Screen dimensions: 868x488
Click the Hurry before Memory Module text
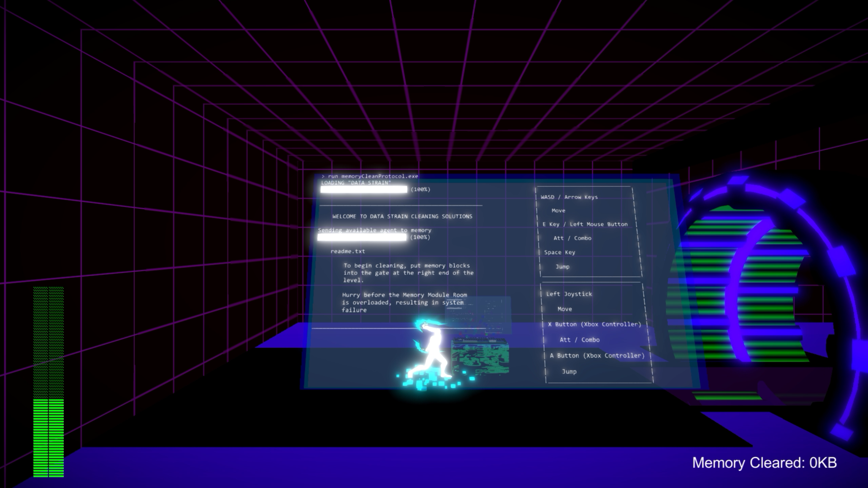[404, 302]
